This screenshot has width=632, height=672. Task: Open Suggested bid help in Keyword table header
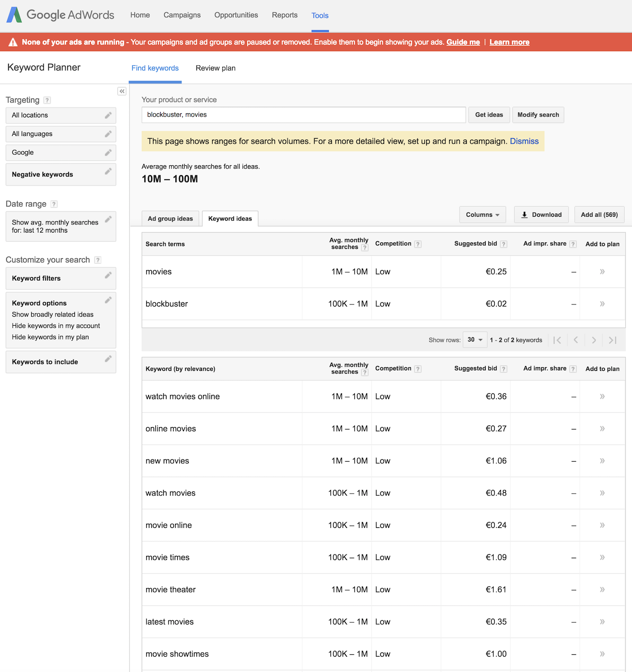(504, 369)
